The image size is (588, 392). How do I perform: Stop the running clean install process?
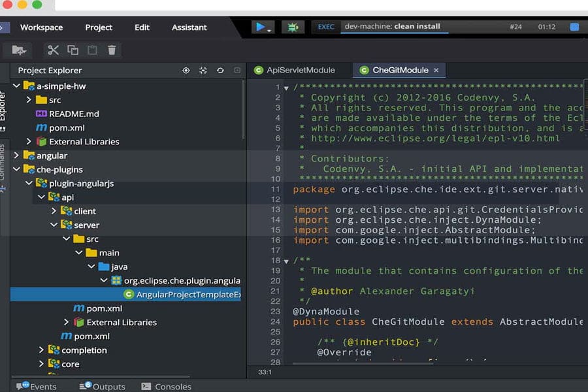pyautogui.click(x=574, y=27)
